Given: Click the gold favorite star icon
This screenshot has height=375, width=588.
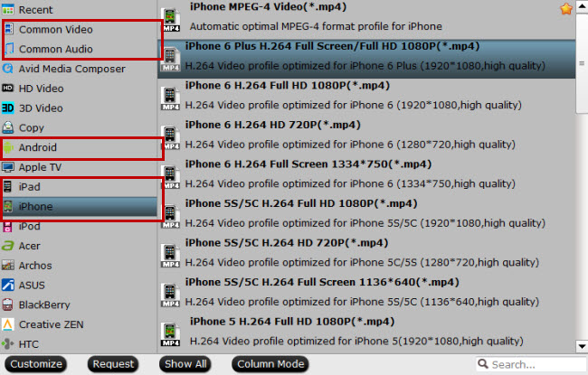Looking at the screenshot, I should click(x=566, y=8).
